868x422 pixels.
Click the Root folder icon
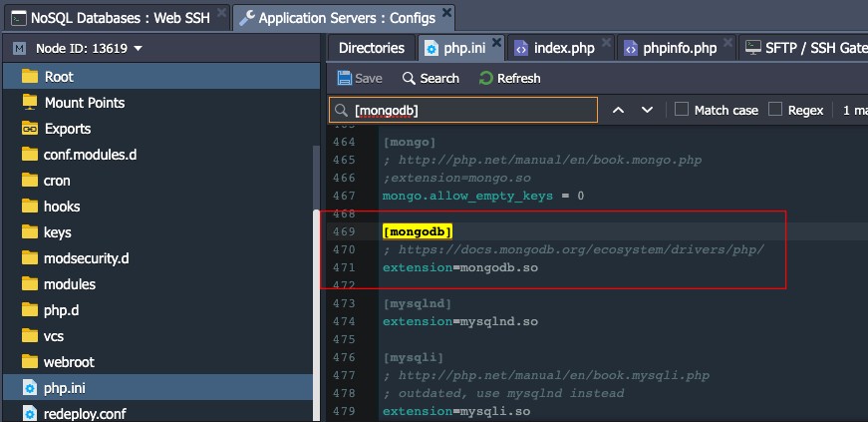(30, 77)
